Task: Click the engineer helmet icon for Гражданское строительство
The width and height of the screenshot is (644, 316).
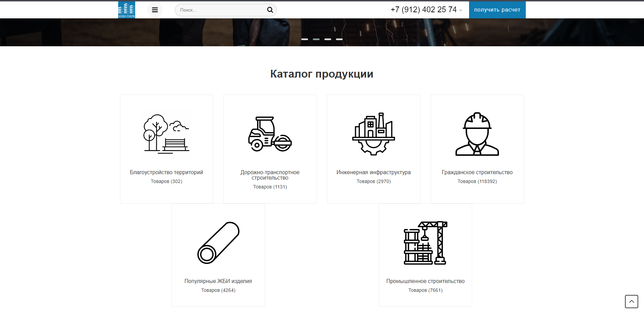Action: pyautogui.click(x=477, y=134)
